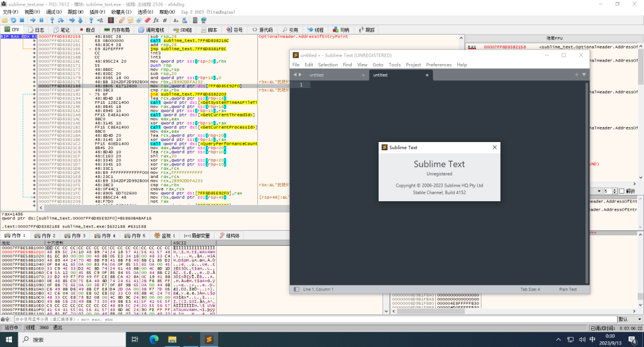Open Preferences menu in Sublime Text
Screen dimensions: 644x347
[x=438, y=65]
